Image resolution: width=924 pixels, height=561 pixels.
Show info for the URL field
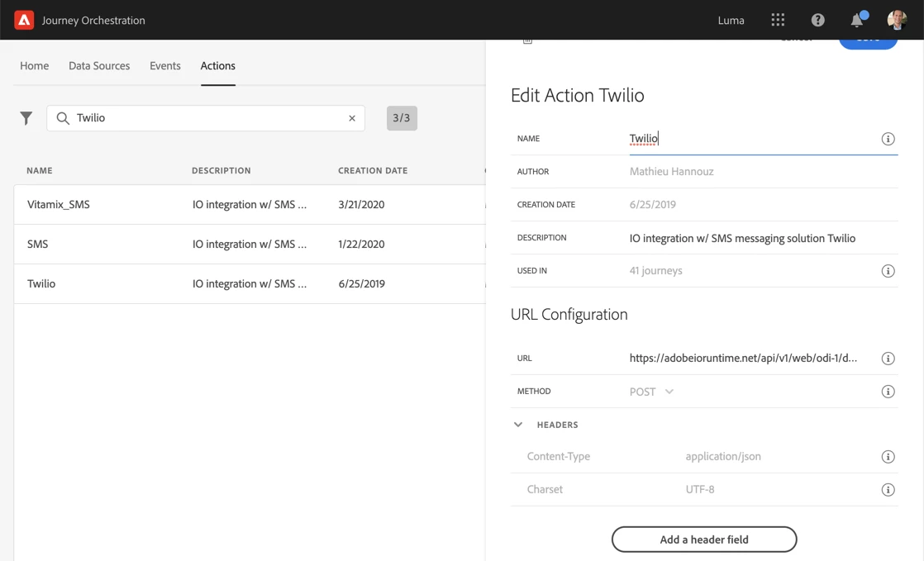tap(888, 359)
